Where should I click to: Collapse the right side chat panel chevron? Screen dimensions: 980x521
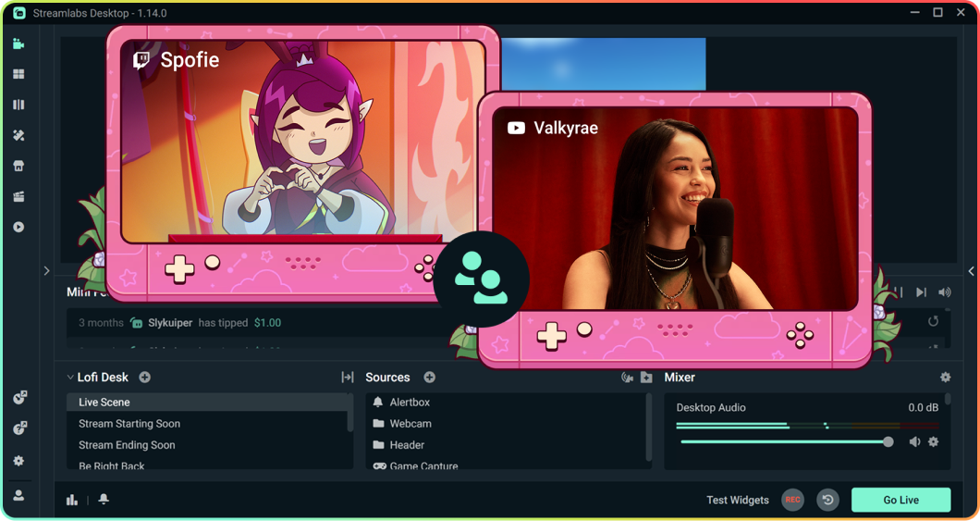[x=972, y=271]
